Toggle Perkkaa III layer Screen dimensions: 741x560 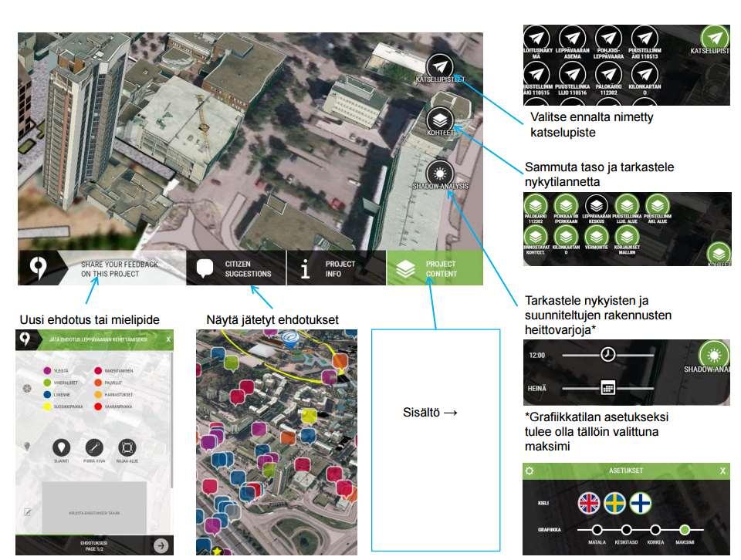pos(566,205)
